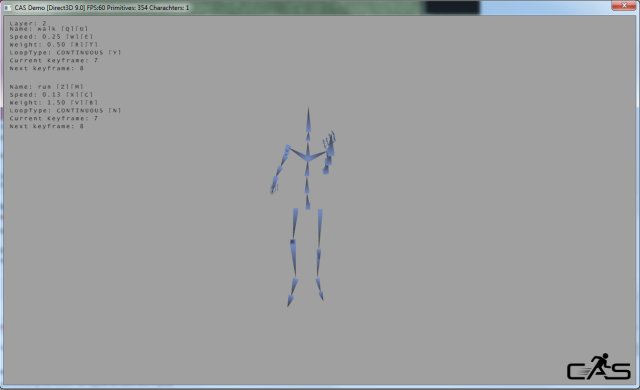This screenshot has height=390, width=640.
Task: Click "Next keyframe: 8" under the run animation
Action: tap(47, 126)
